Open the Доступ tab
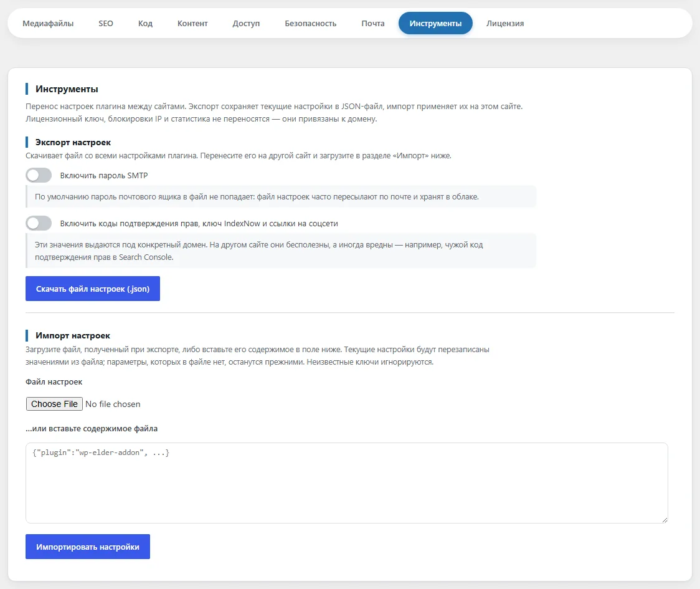Viewport: 700px width, 589px height. tap(246, 23)
